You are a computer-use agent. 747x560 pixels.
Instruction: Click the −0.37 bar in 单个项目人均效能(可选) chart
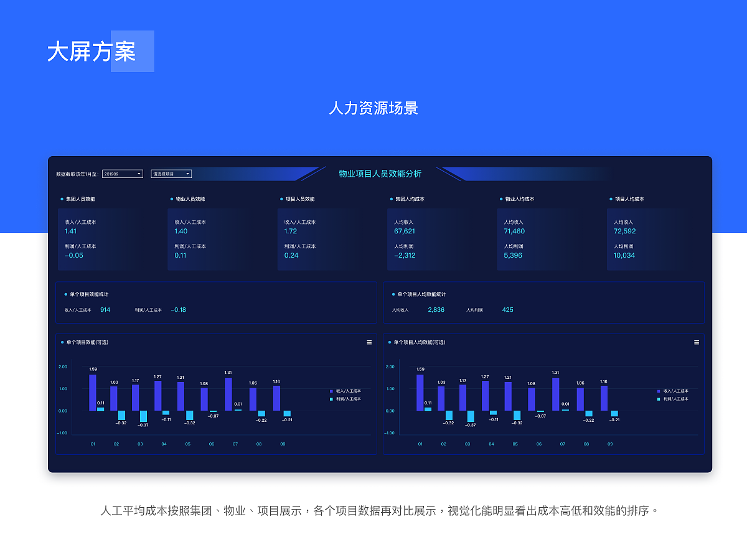pyautogui.click(x=471, y=416)
